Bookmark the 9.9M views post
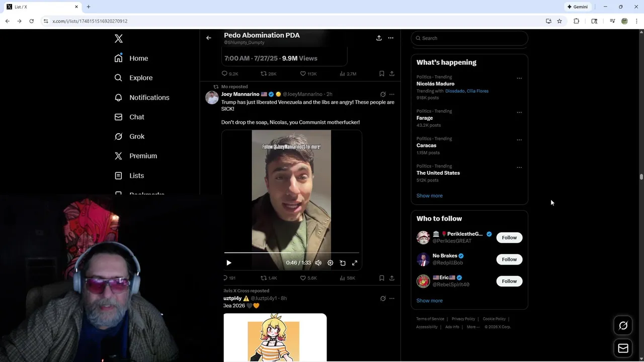The image size is (644, 362). (x=382, y=73)
